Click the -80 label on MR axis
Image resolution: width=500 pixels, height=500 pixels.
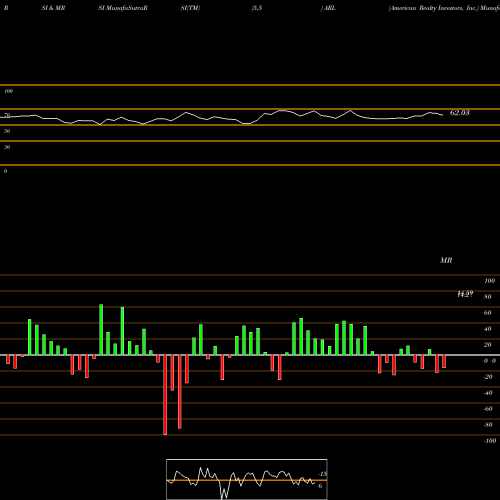click(x=488, y=425)
